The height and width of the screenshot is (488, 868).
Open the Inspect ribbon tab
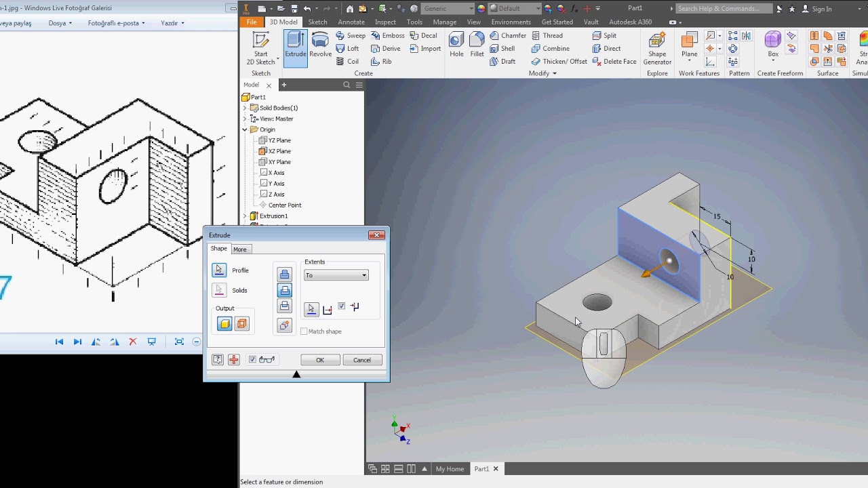point(385,22)
